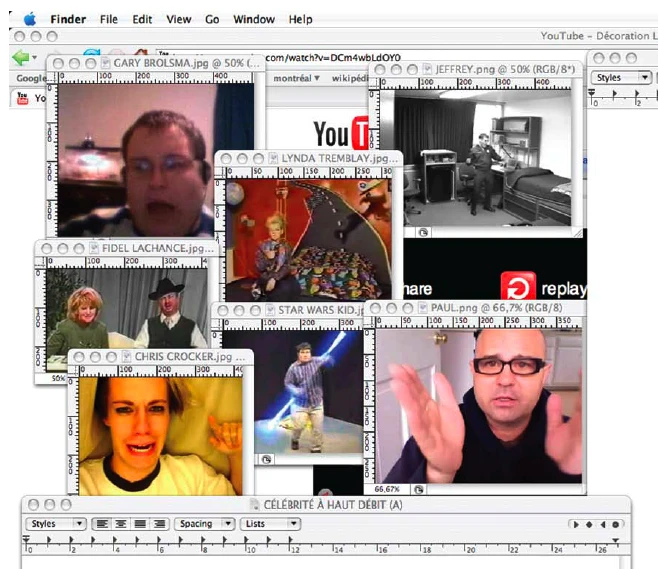Screen dimensions: 658x569
Task: Open the Spacing dropdown
Action: tap(205, 523)
